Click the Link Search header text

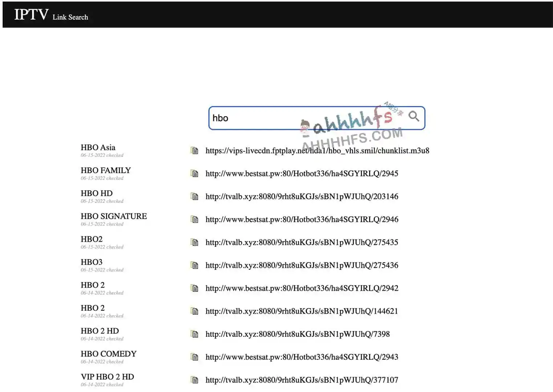point(70,17)
